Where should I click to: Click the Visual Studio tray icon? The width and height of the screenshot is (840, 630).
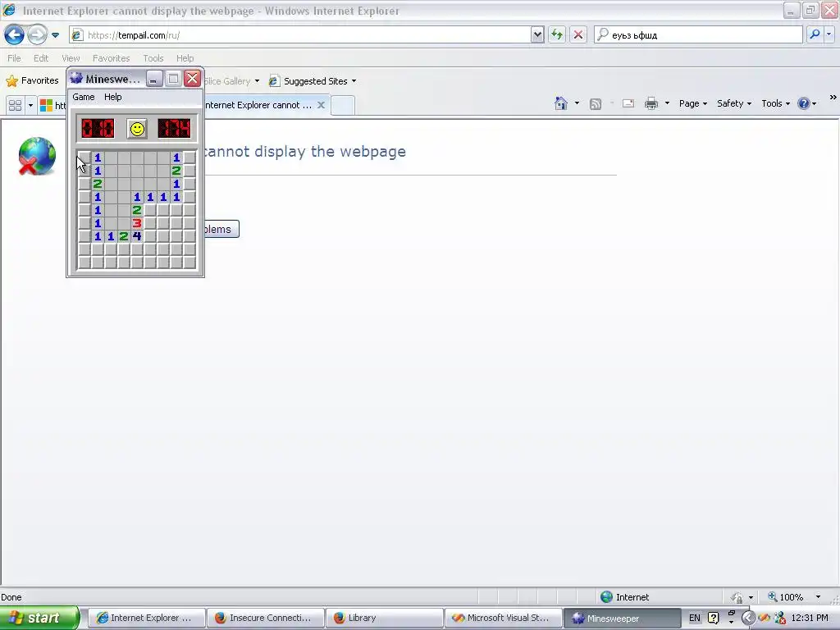[x=765, y=618]
